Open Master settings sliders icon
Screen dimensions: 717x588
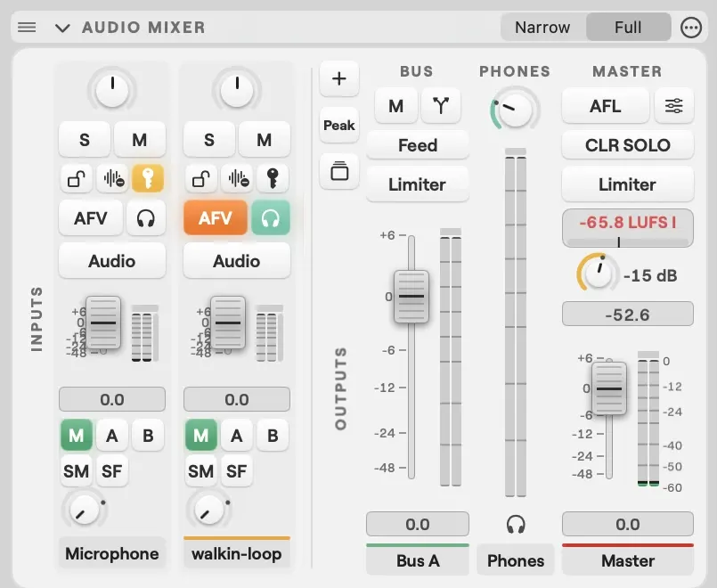coord(674,106)
